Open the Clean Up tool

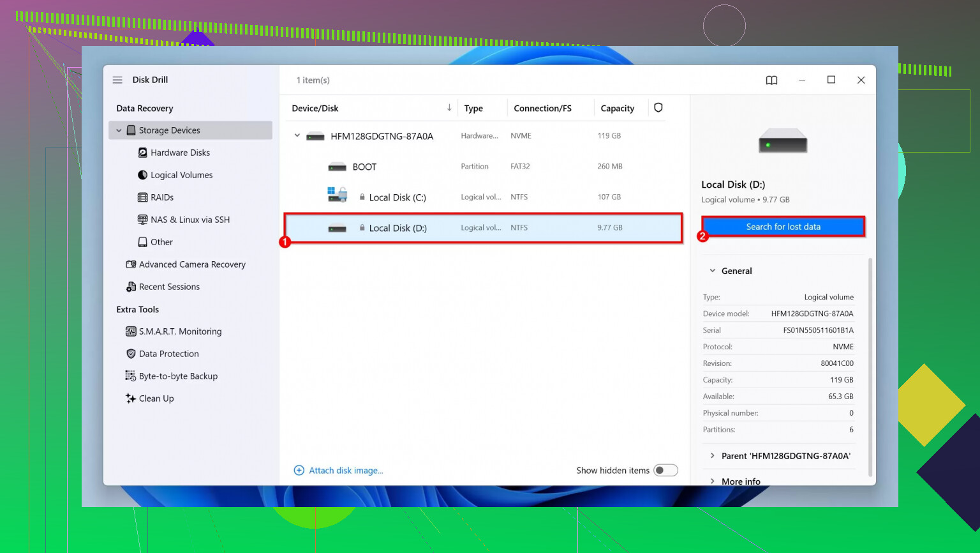pos(156,398)
